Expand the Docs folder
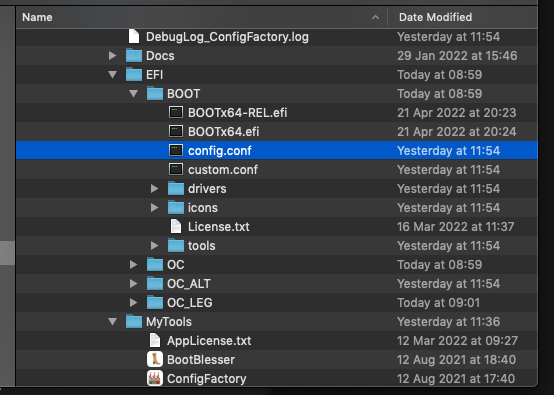This screenshot has height=395, width=554. pos(112,55)
